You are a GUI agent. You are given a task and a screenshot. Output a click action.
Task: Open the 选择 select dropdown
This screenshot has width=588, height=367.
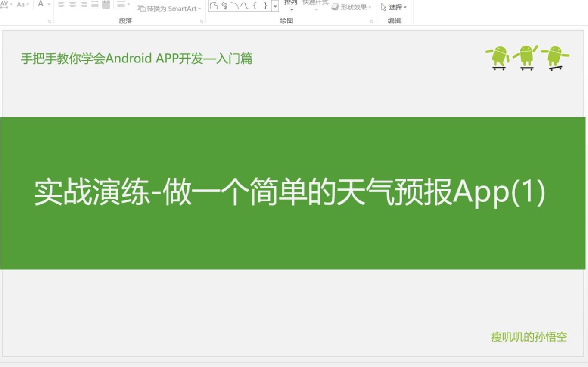pos(394,7)
